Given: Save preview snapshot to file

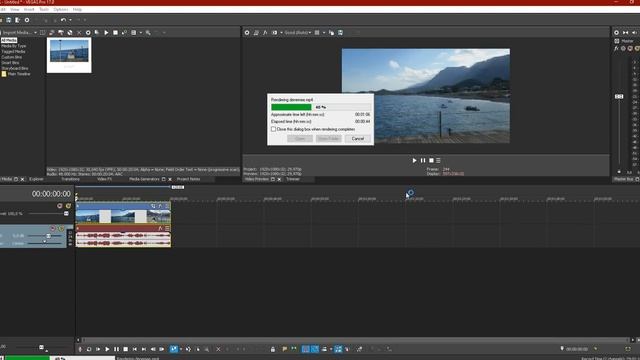Looking at the screenshot, I should click(340, 33).
